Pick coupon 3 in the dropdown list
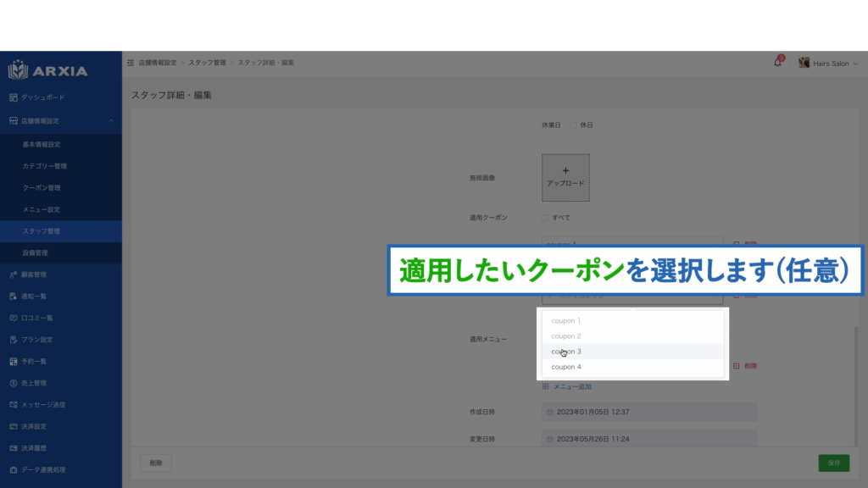868x488 pixels. point(632,352)
